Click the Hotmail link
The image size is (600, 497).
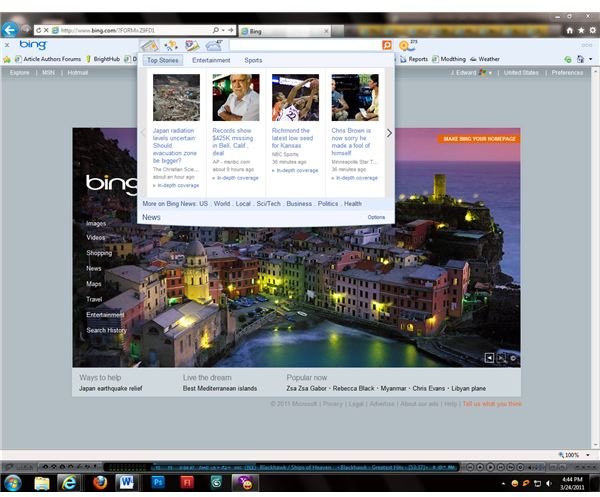click(x=78, y=73)
